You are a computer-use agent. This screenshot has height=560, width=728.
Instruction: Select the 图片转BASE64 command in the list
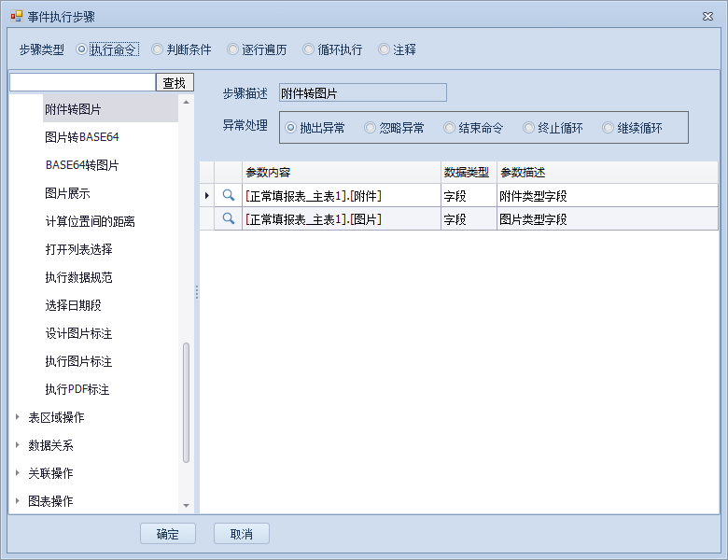click(82, 137)
